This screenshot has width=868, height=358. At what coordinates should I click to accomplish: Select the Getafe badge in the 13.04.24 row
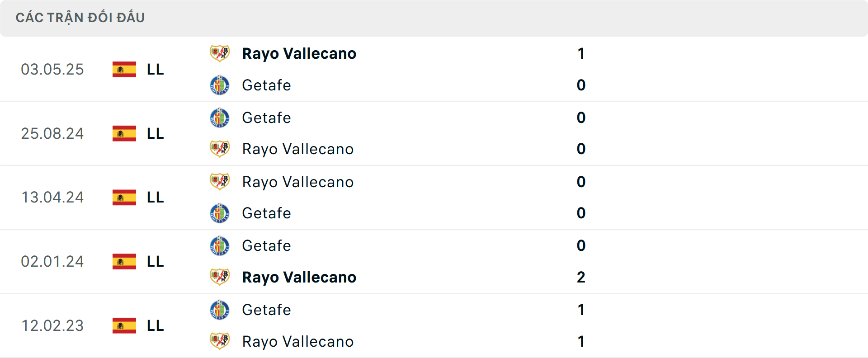click(220, 213)
